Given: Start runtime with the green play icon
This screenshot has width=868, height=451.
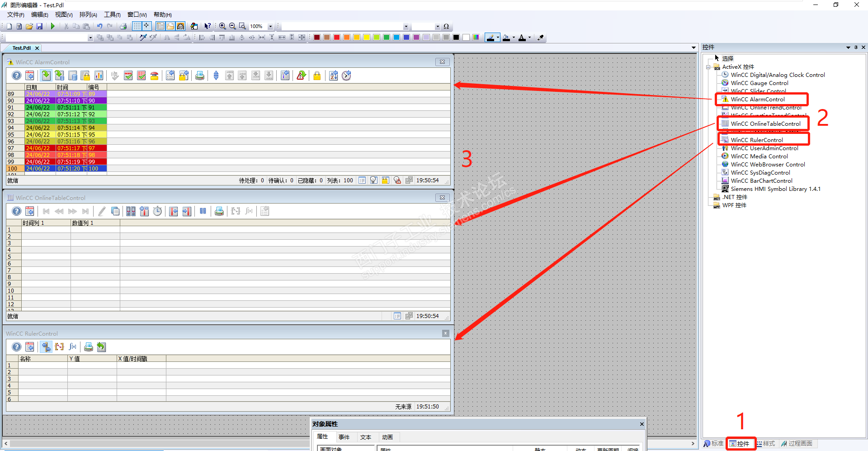Looking at the screenshot, I should (53, 26).
